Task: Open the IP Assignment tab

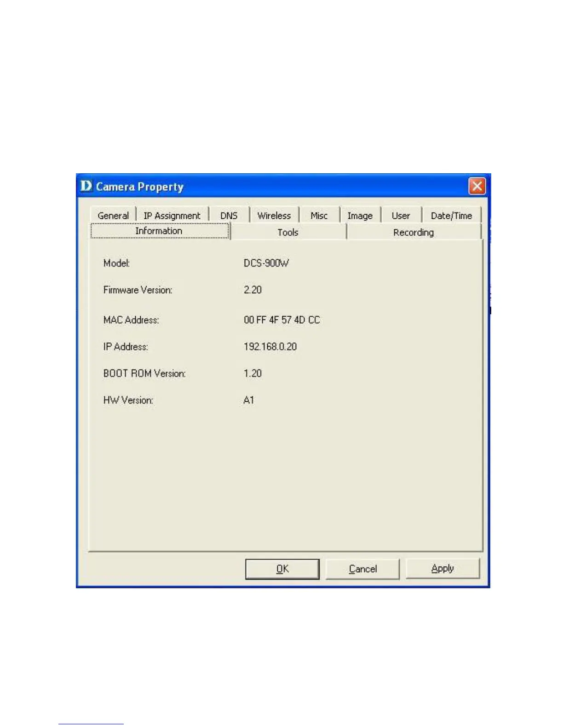Action: tap(172, 216)
